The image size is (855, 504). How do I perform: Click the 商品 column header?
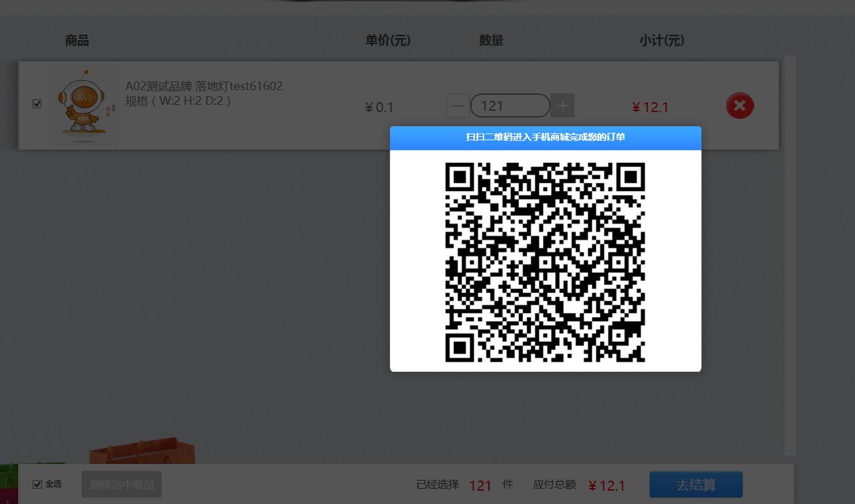click(x=77, y=41)
